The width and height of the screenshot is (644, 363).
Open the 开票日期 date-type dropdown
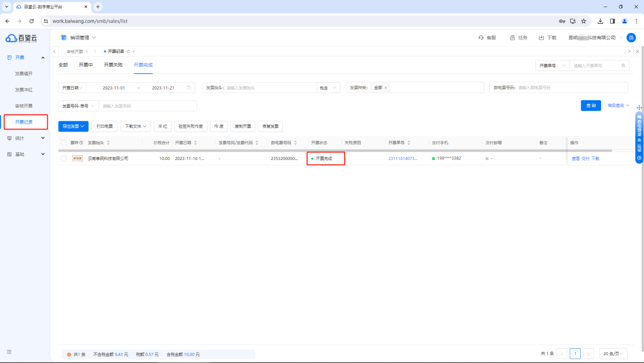tap(72, 88)
